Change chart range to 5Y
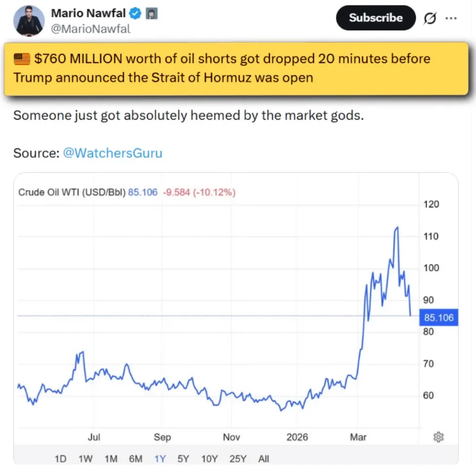476x474 pixels. click(183, 459)
